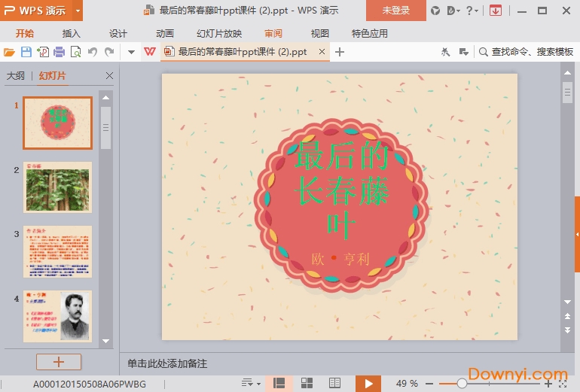The image size is (580, 392).
Task: Go to next slide using double down arrows
Action: click(567, 330)
